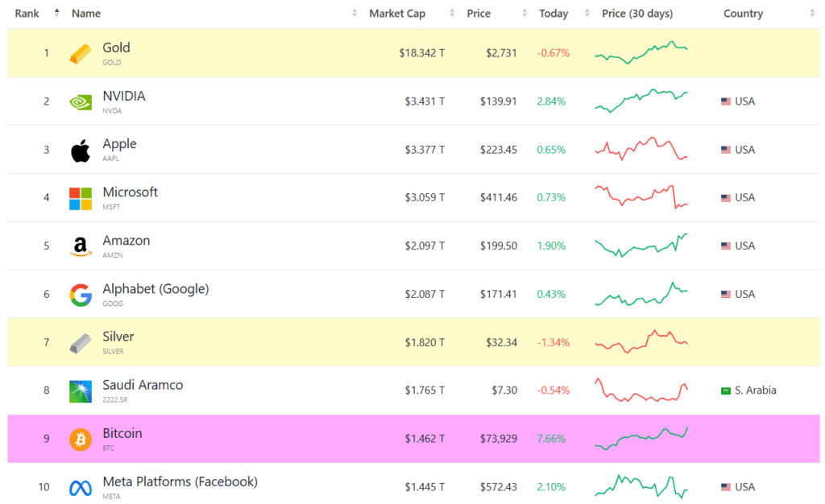Click Microsoft market cap $3.059 T
Screen dimensions: 825x504
pos(425,197)
